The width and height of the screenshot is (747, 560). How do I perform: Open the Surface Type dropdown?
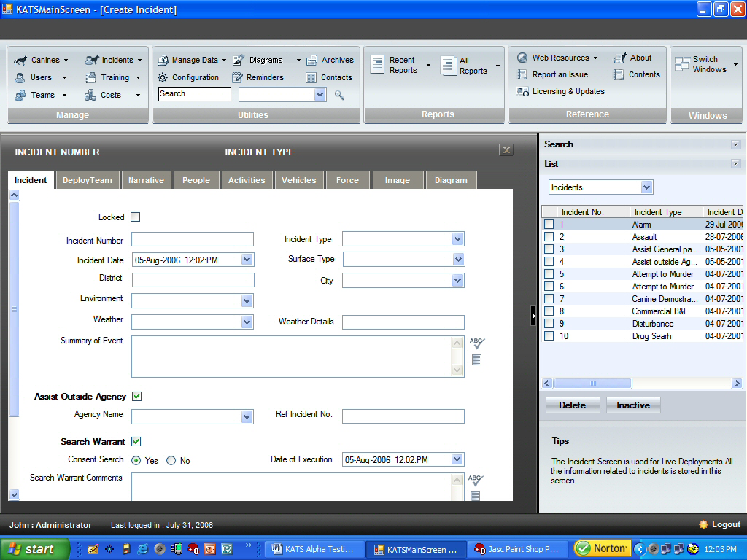tap(458, 260)
